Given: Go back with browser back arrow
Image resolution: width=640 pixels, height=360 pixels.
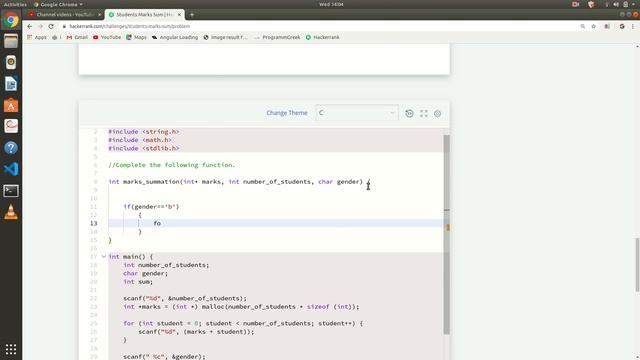Looking at the screenshot, I should click(29, 26).
